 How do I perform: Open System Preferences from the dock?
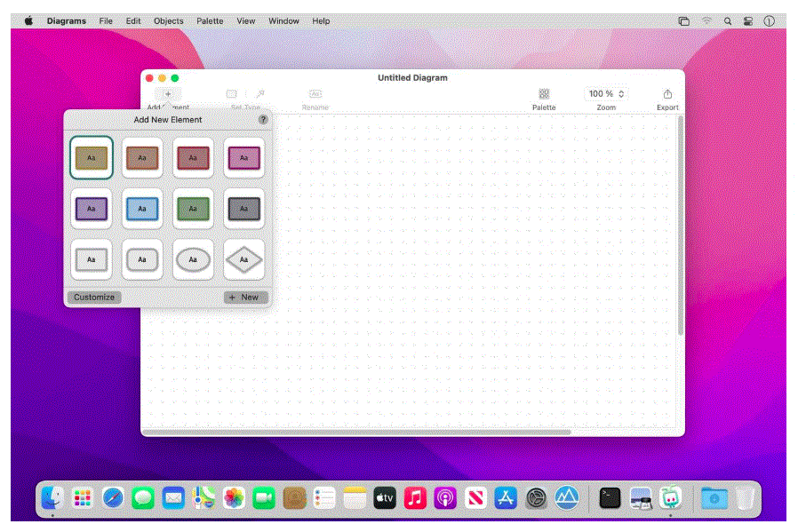(x=536, y=498)
